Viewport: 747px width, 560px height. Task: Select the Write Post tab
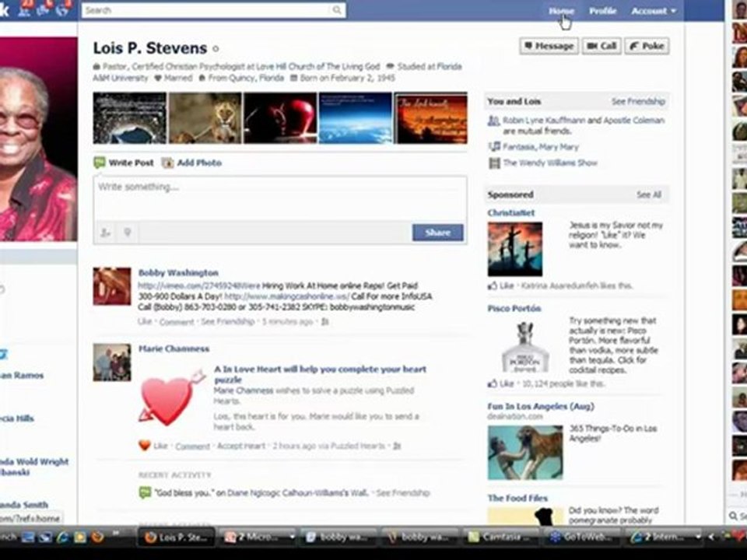click(x=124, y=163)
